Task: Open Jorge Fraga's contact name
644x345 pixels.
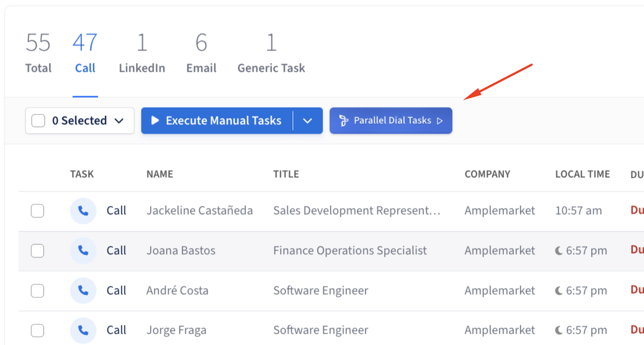Action: click(176, 330)
